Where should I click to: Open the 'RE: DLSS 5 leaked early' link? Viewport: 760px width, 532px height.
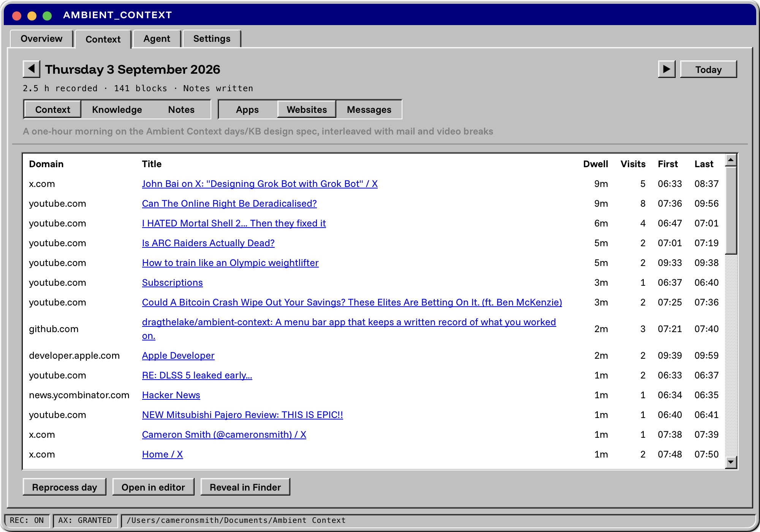click(197, 375)
